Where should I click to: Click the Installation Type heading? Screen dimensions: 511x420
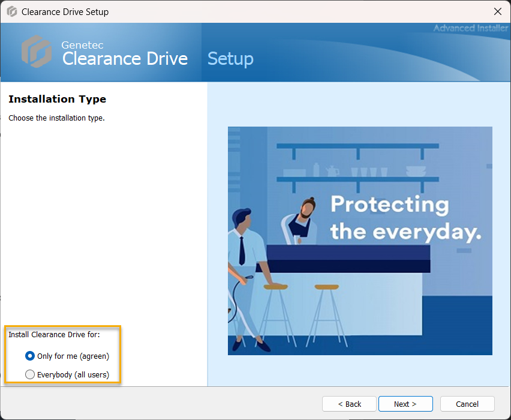tap(57, 99)
